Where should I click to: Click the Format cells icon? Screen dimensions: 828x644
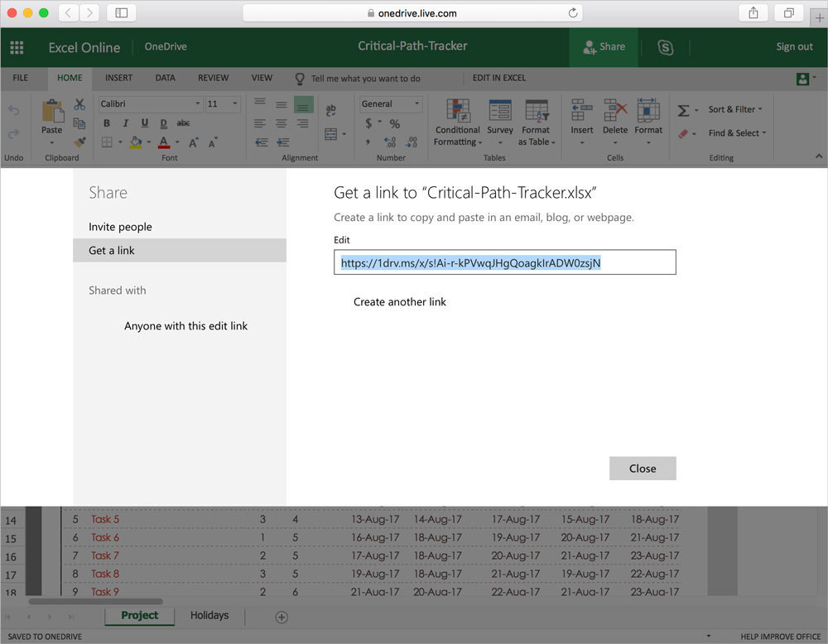(x=648, y=110)
